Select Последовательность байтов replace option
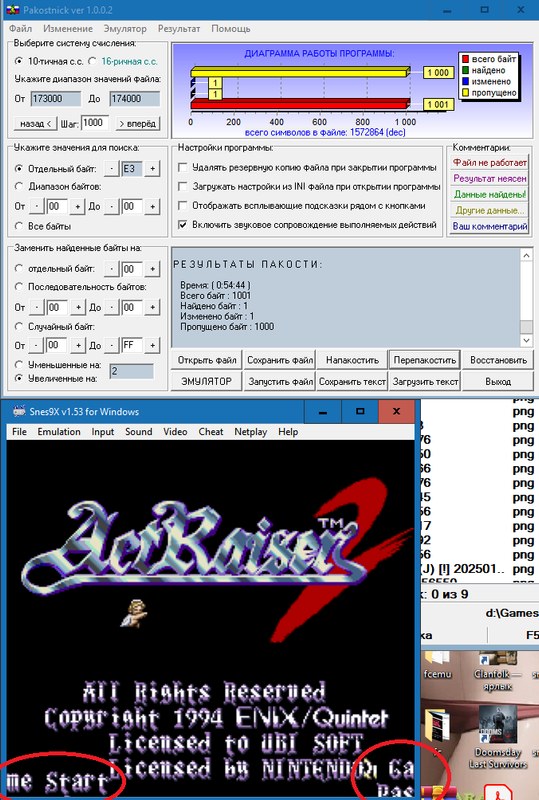539x800 pixels. (19, 287)
